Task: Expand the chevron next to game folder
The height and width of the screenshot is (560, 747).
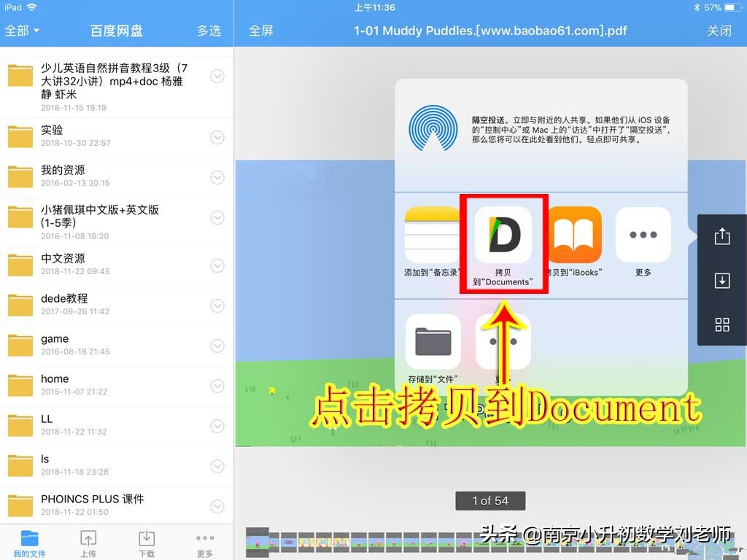Action: [217, 346]
